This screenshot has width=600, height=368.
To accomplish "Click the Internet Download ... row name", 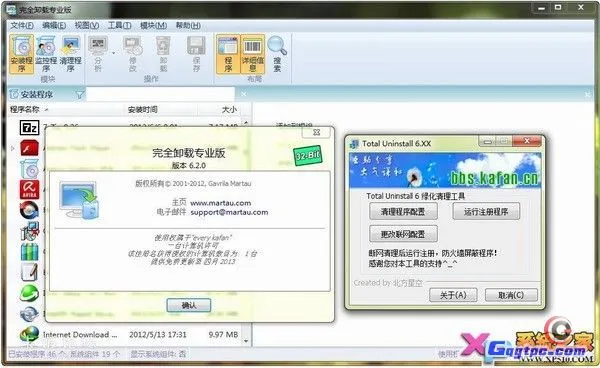I will 80,335.
